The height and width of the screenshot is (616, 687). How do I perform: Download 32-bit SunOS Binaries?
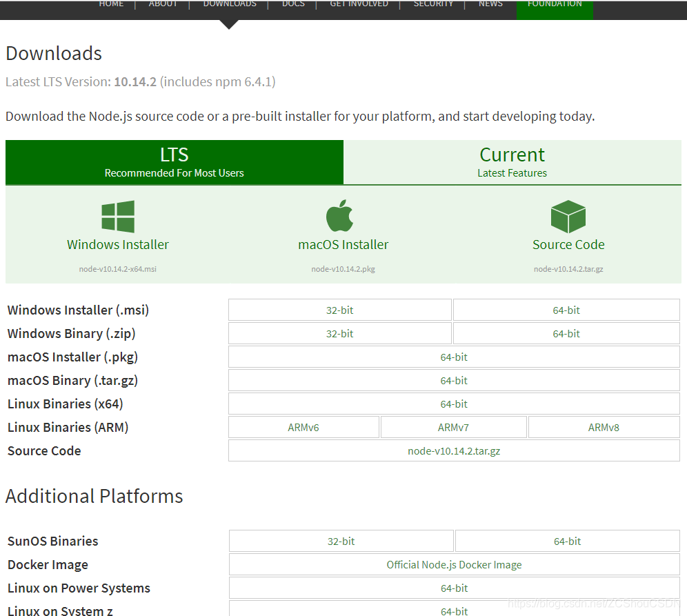click(x=341, y=542)
